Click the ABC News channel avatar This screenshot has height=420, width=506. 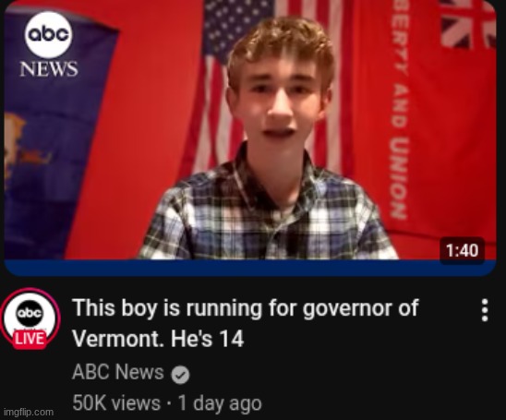pyautogui.click(x=30, y=318)
